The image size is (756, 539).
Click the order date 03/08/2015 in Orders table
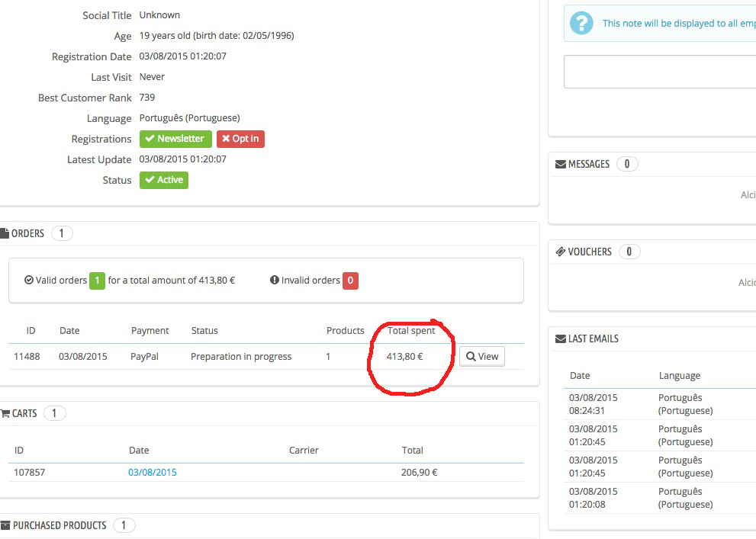(x=83, y=357)
